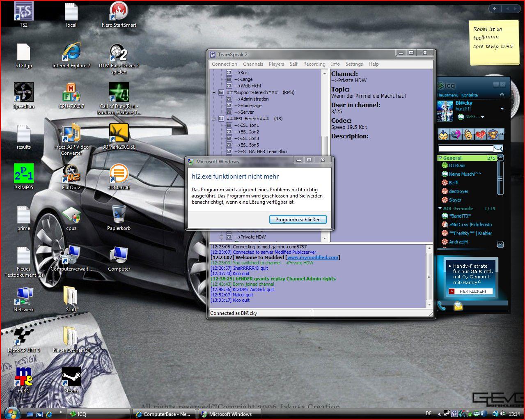Launch GPU-Z.0.0.7 shortcut
Screen dimensions: 525x420
[x=71, y=96]
